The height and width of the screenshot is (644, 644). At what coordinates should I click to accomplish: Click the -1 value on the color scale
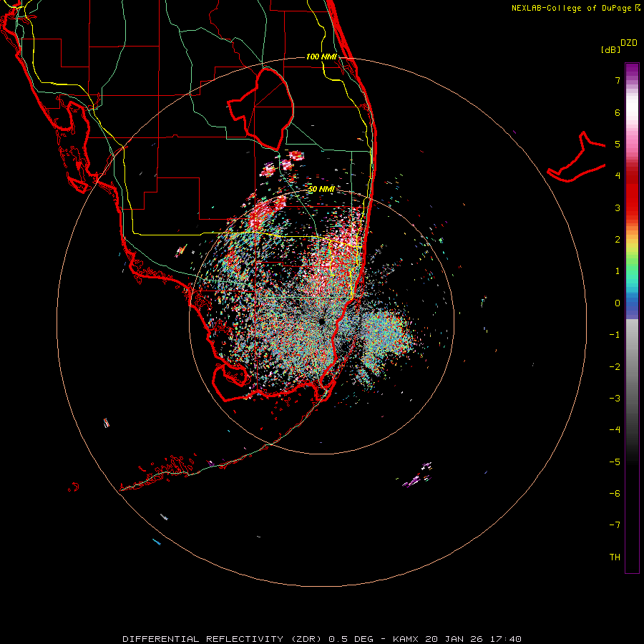(615, 335)
